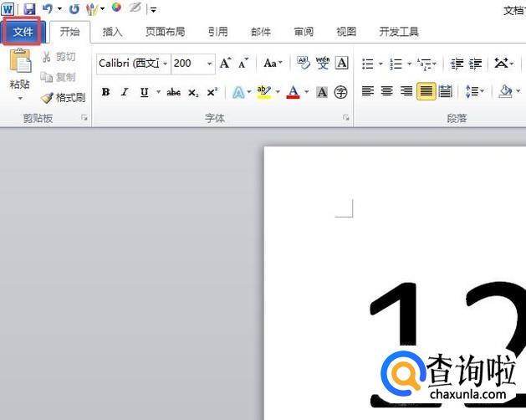
Task: Toggle underline formatting
Action: 144,92
